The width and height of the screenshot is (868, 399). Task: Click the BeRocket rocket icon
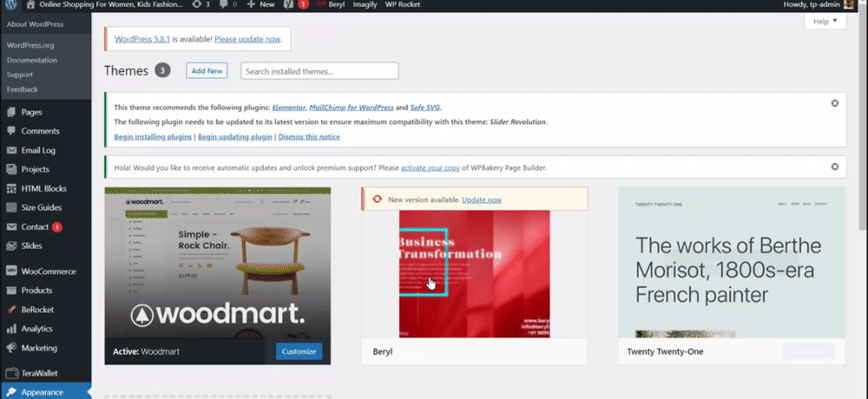tap(11, 310)
